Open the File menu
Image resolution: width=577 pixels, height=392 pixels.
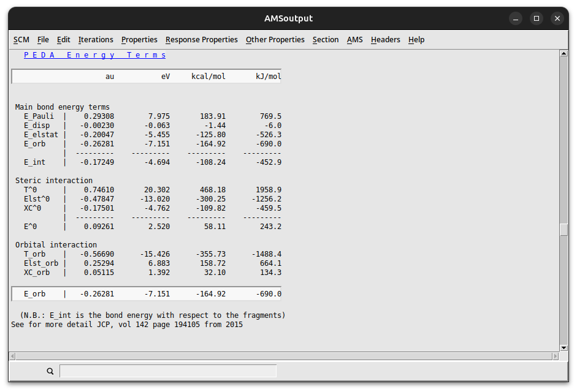[43, 39]
